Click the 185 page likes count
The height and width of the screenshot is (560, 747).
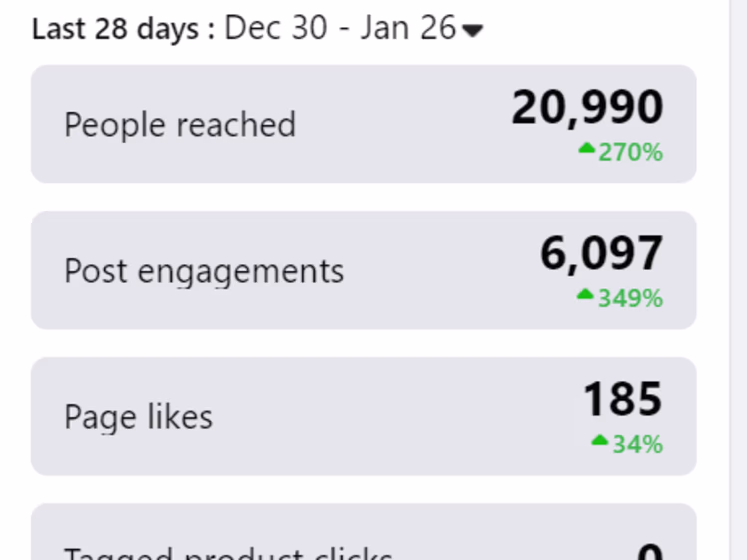[x=622, y=399]
